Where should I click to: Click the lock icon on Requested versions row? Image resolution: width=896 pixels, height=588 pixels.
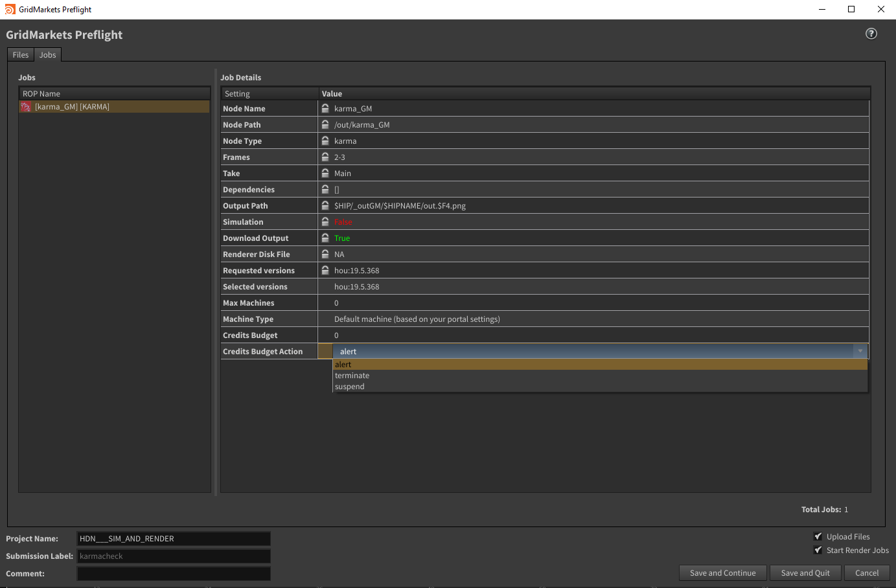tap(325, 270)
